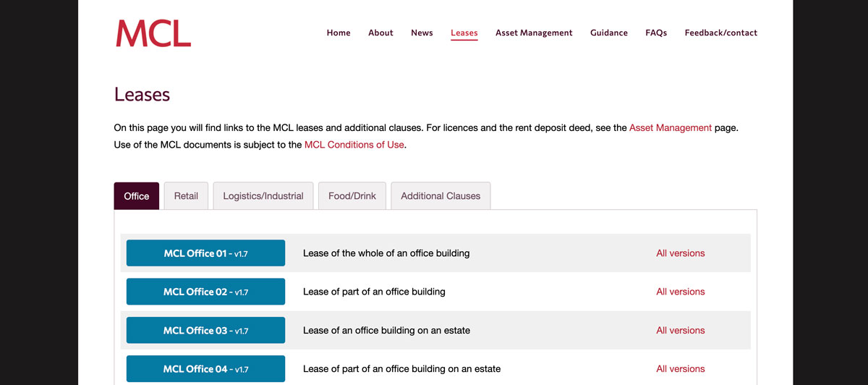This screenshot has width=868, height=385.
Task: View all versions of MCL Office 02
Action: pyautogui.click(x=680, y=292)
